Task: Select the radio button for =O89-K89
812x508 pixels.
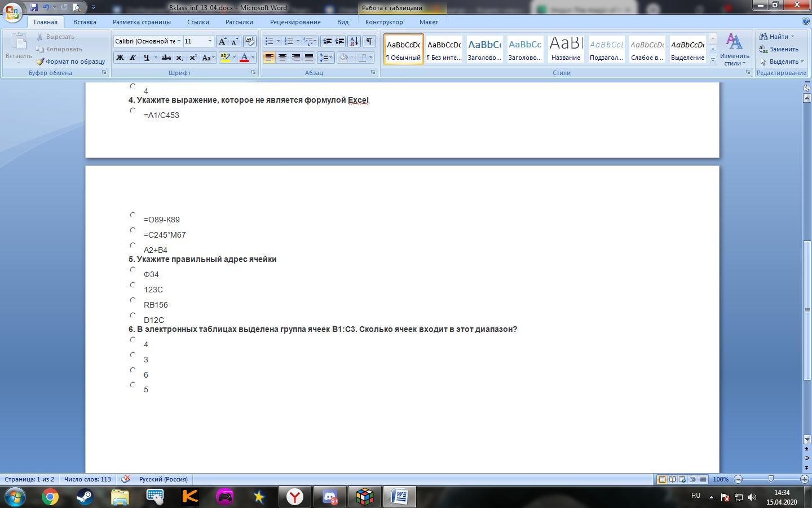Action: click(133, 215)
